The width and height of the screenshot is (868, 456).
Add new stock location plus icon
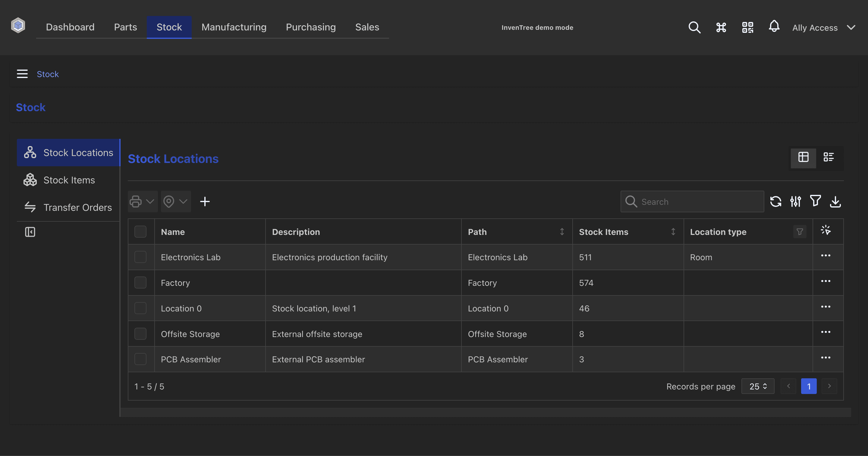click(x=205, y=201)
